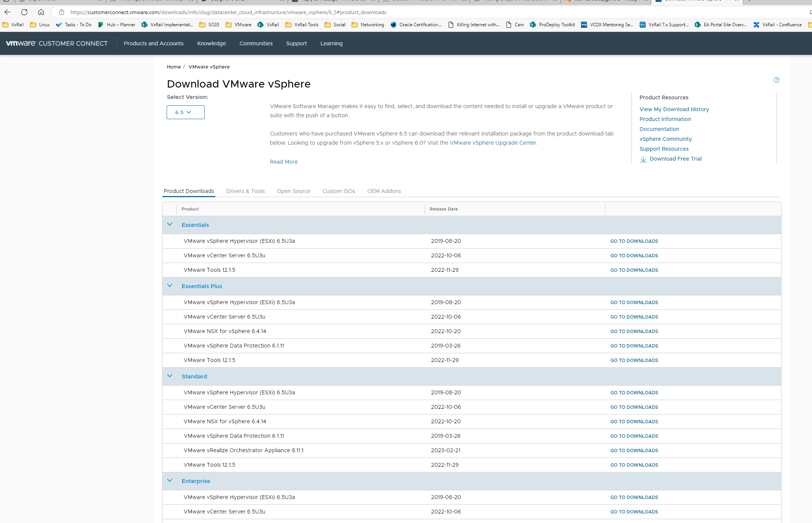This screenshot has width=812, height=523.
Task: Go back using browser back arrow
Action: pos(8,12)
